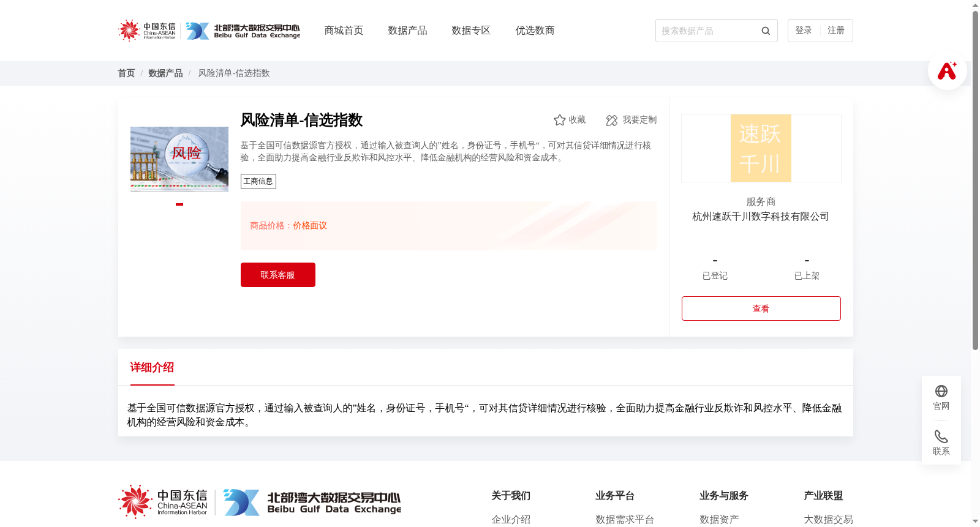Open 数据产品 navigation menu item
The image size is (980, 527).
407,31
